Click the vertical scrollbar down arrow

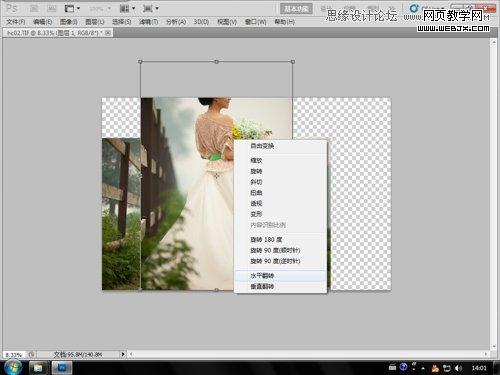(494, 347)
